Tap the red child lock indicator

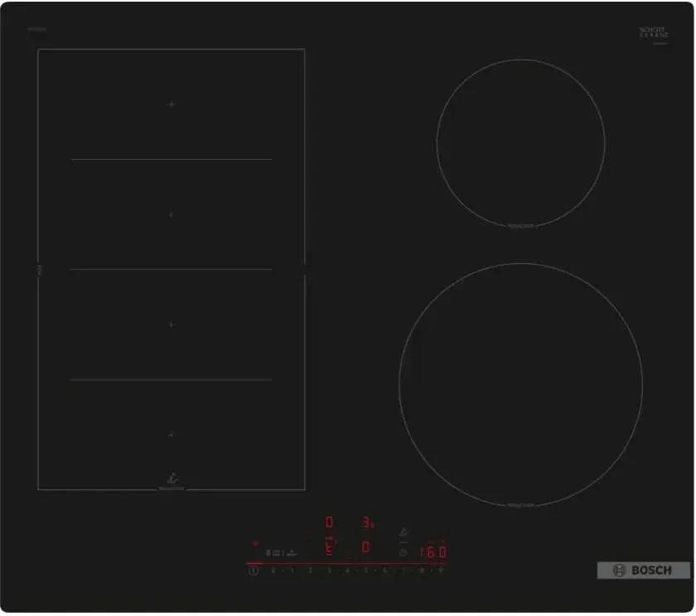[x=255, y=543]
